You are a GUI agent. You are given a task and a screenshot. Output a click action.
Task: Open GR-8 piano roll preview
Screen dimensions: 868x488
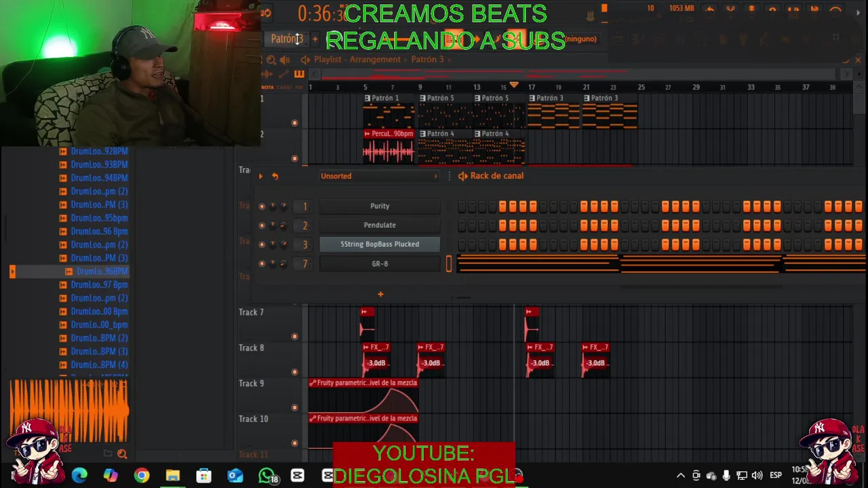[x=661, y=264]
